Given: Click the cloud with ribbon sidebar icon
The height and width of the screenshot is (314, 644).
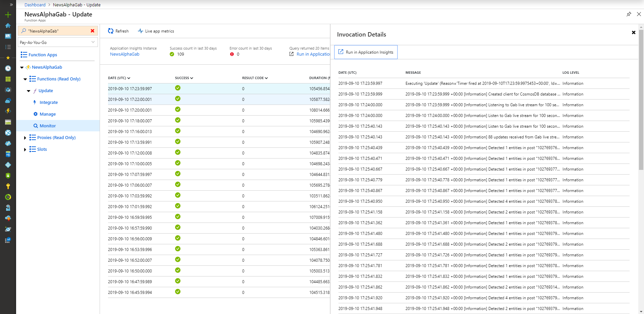Looking at the screenshot, I should [8, 218].
